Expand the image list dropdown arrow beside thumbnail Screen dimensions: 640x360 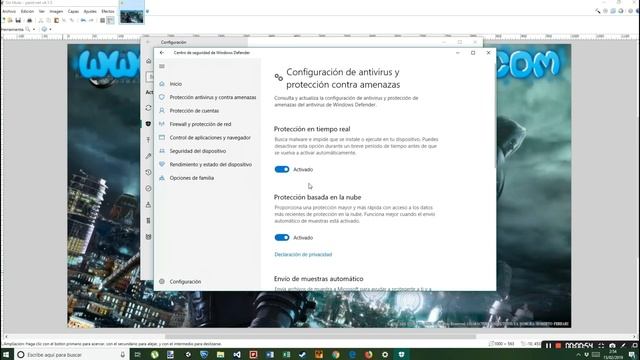[x=147, y=11]
